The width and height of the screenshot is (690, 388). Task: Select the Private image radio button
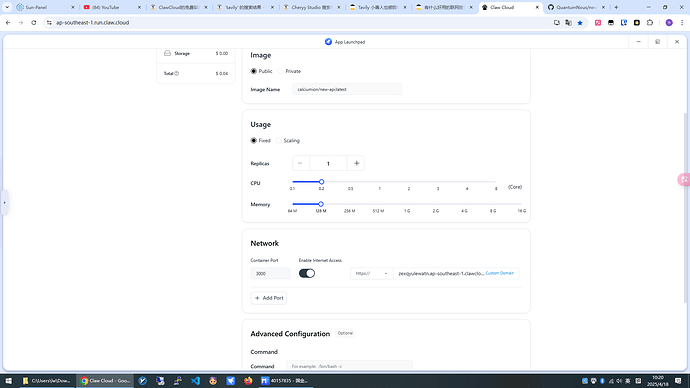[x=280, y=71]
